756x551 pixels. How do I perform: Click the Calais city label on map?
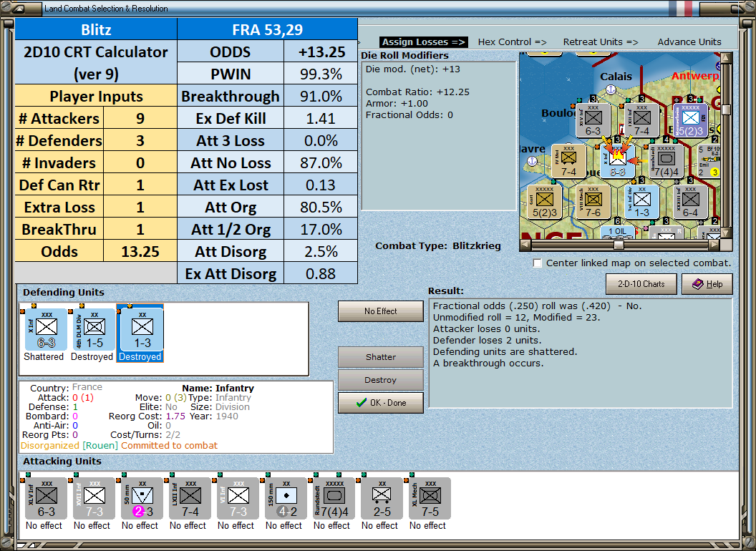point(616,77)
